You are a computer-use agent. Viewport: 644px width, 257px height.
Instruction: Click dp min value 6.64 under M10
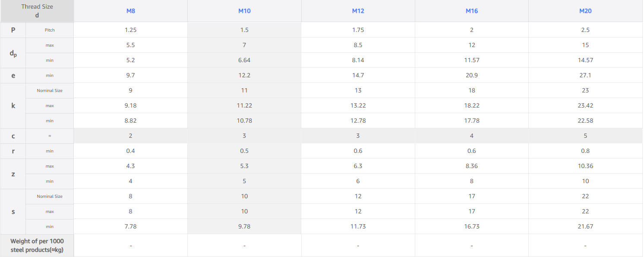point(244,60)
